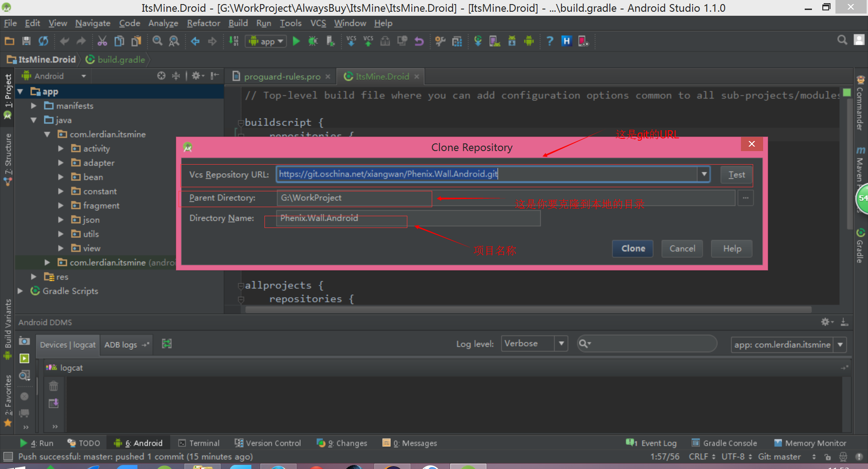Click the clear logcat trash icon

tap(53, 386)
